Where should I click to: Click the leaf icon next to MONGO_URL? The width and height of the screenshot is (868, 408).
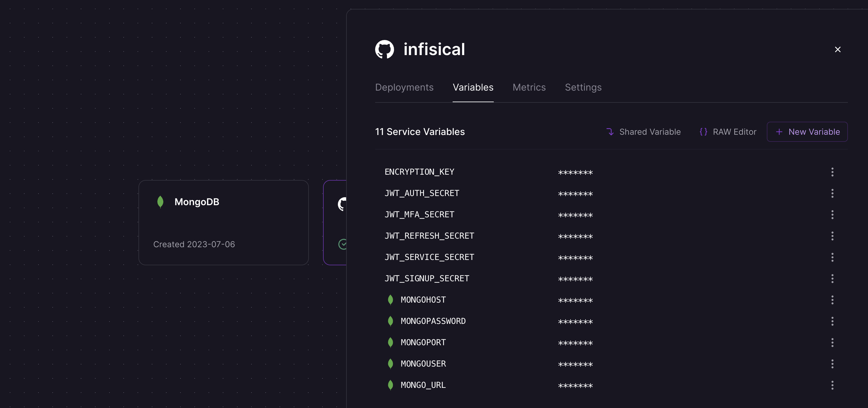coord(390,385)
